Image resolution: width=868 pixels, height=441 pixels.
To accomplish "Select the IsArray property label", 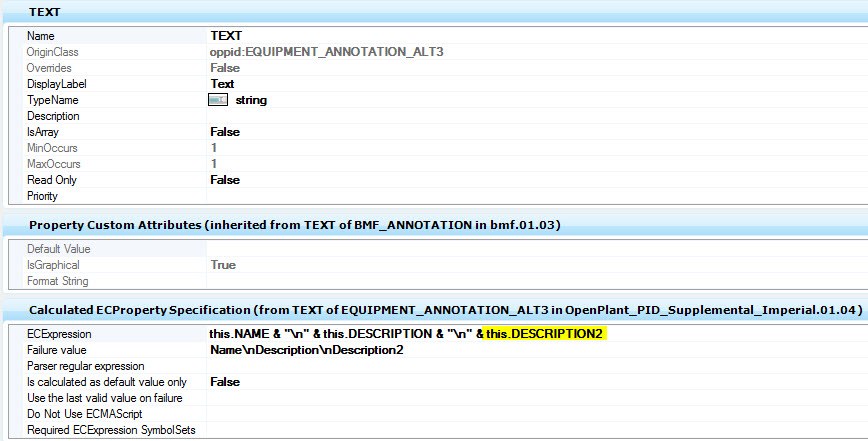I will [x=43, y=132].
